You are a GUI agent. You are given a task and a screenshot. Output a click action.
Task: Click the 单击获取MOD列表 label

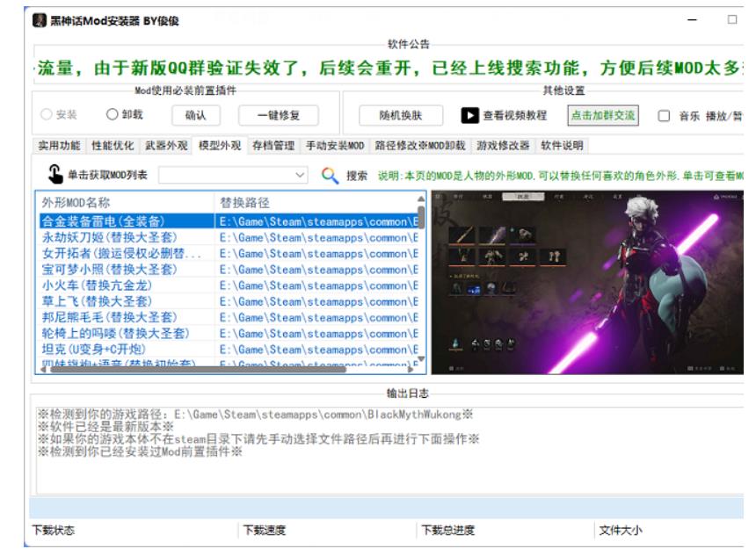point(107,175)
